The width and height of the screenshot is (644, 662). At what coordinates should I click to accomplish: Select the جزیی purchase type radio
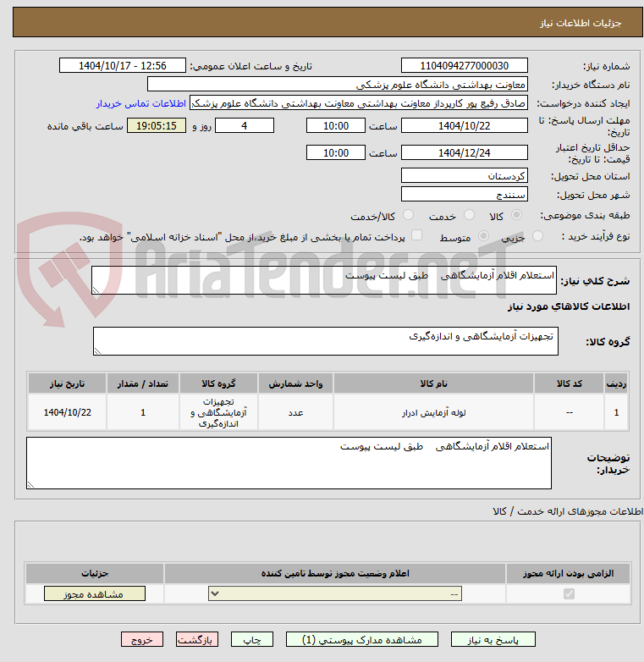tap(537, 236)
